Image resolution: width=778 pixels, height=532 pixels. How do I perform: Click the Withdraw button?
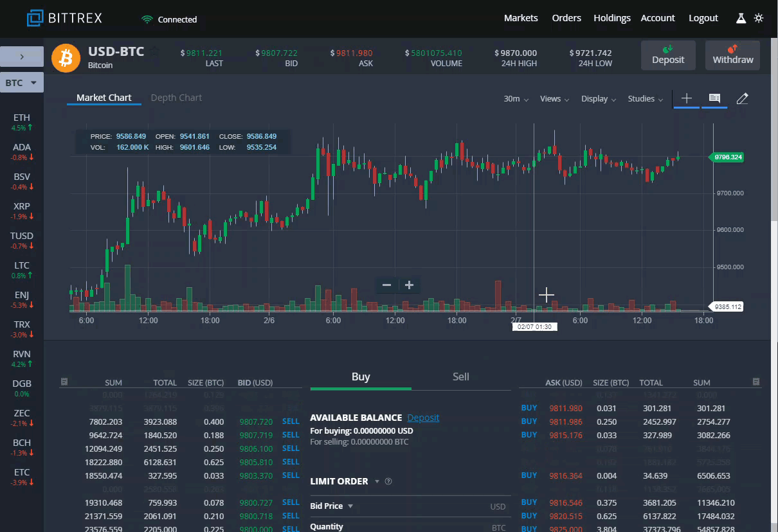[733, 55]
